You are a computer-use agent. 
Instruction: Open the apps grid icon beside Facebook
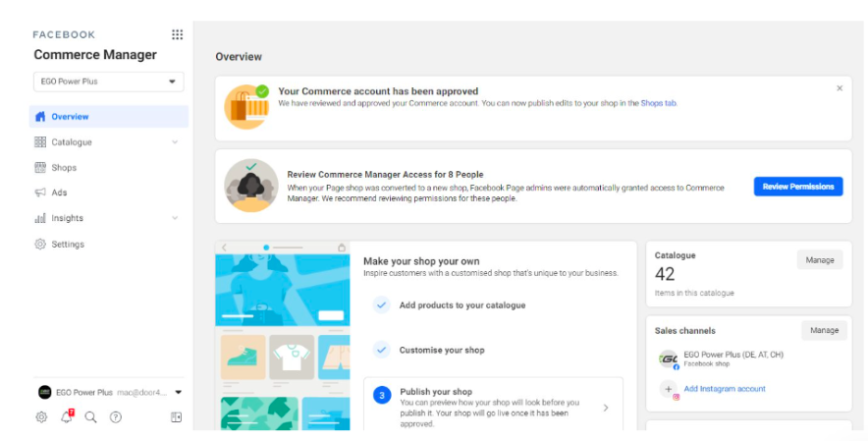pos(177,34)
